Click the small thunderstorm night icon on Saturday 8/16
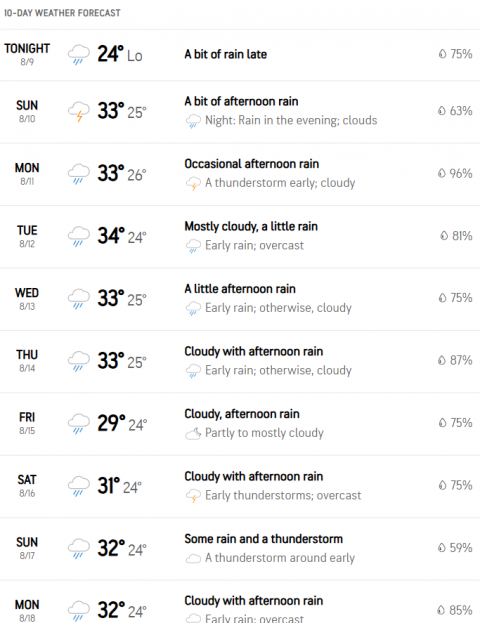The width and height of the screenshot is (480, 623). (193, 496)
